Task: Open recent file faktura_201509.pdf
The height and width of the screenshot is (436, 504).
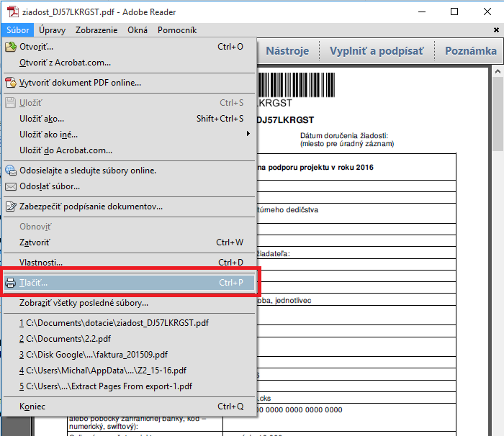Action: coord(129,355)
